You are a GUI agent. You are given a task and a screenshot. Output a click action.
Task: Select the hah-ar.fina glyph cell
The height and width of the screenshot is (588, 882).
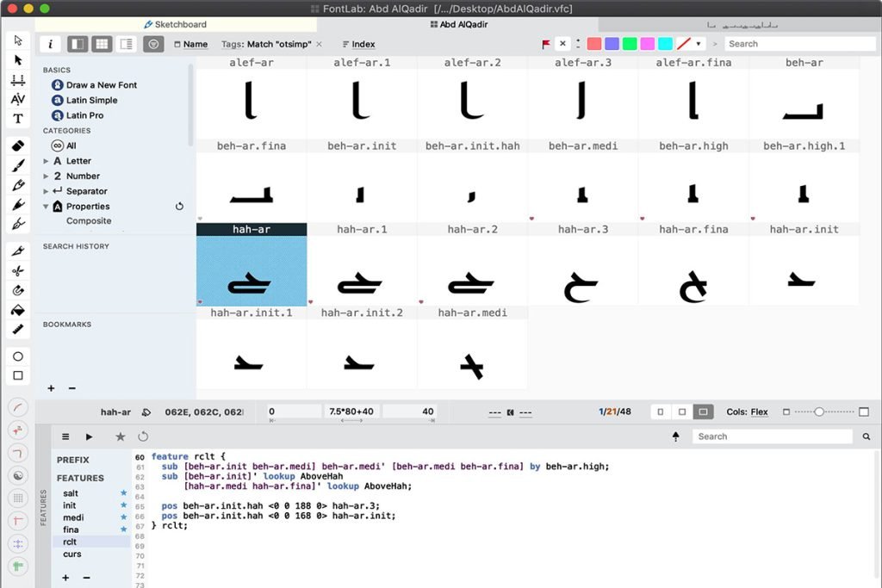click(x=693, y=264)
